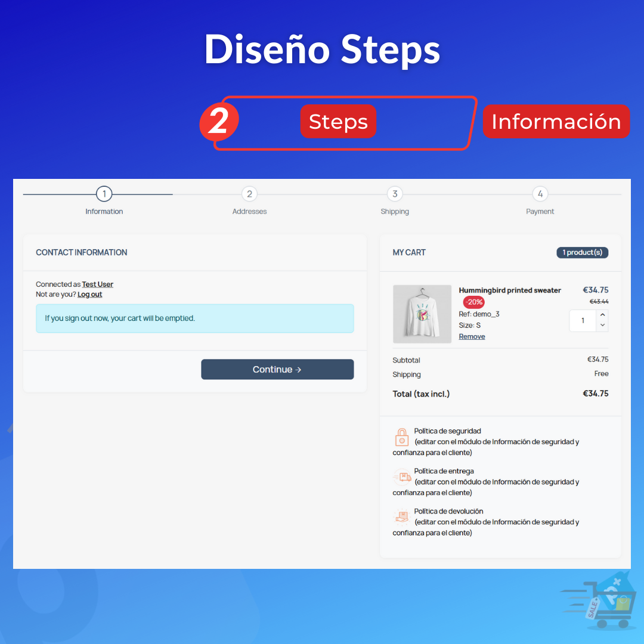Click the -20% discount badge
This screenshot has width=644, height=644.
pos(473,302)
